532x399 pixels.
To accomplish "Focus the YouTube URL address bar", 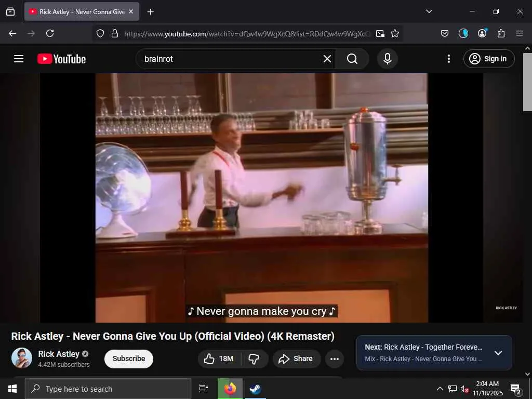I will (x=247, y=34).
